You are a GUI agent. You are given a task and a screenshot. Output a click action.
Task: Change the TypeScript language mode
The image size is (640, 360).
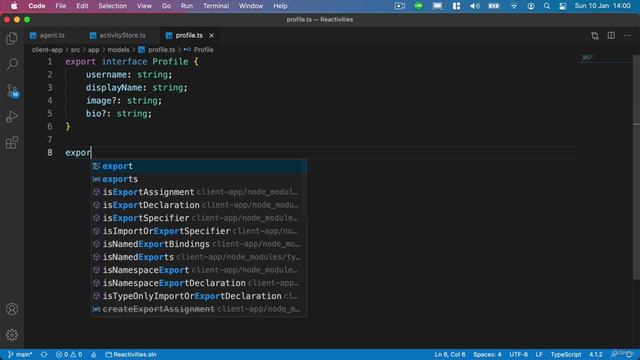[566, 354]
